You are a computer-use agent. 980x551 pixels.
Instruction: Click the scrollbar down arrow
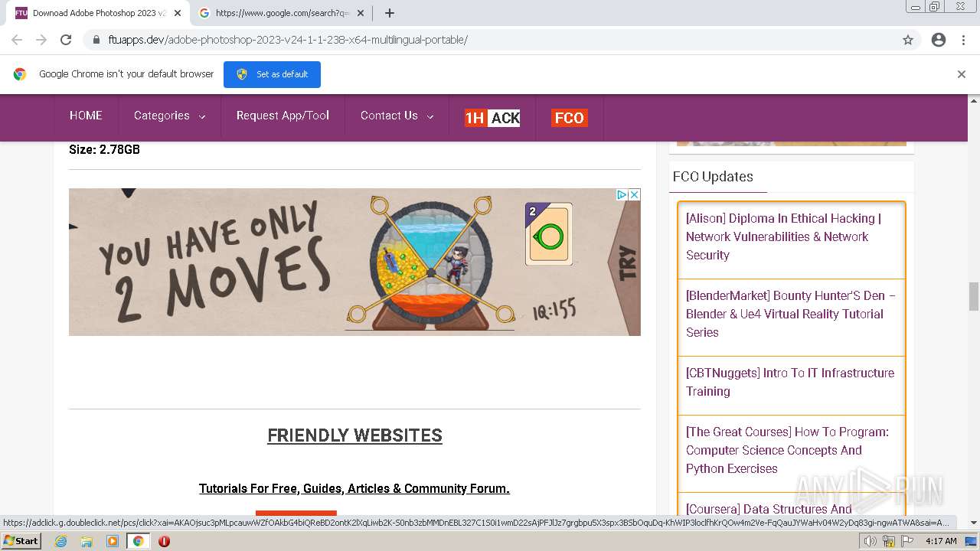click(x=974, y=523)
